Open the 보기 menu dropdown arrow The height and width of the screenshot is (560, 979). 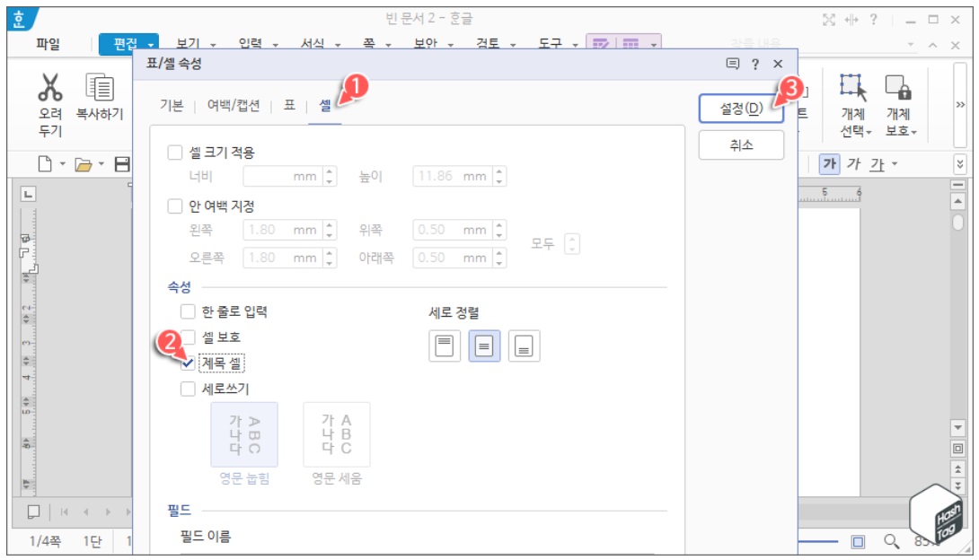213,45
